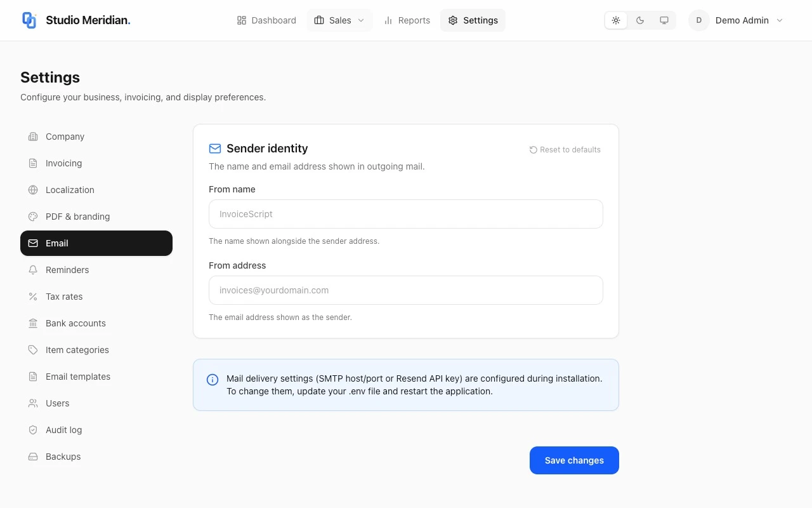This screenshot has width=812, height=508.
Task: Click the PDF & branding palette icon
Action: pyautogui.click(x=33, y=217)
